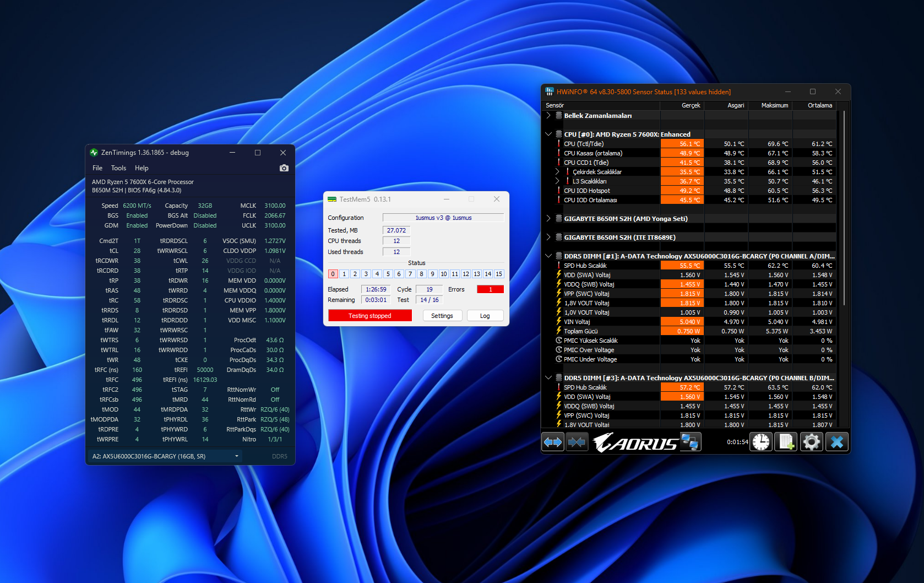This screenshot has height=583, width=924.
Task: Click the tREFI (ns) value 16129.03
Action: coord(205,380)
